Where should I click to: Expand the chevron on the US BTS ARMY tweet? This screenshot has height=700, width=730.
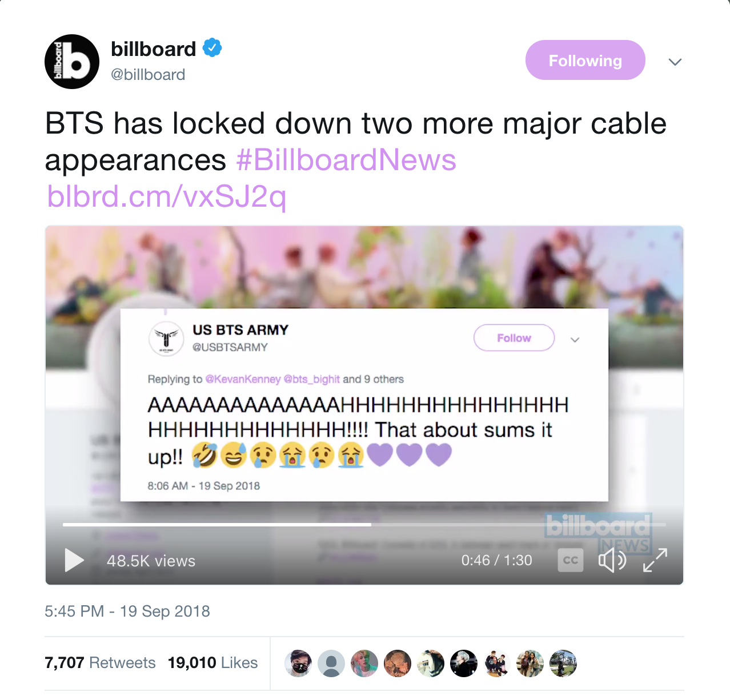coord(575,340)
